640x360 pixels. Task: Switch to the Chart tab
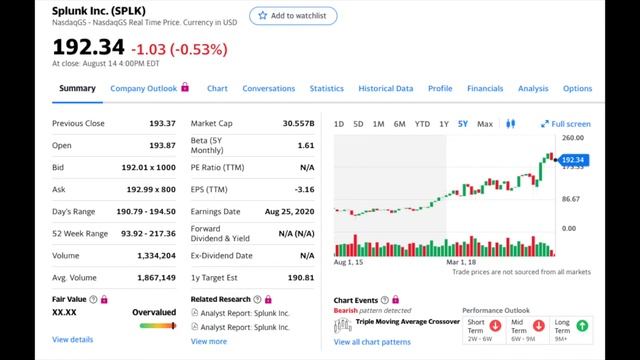point(217,89)
